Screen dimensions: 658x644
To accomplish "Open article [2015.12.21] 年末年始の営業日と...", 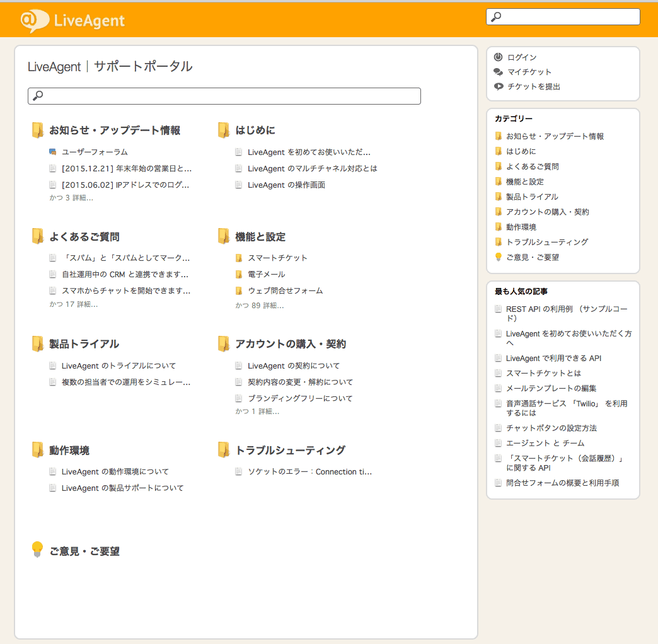I will pos(126,169).
